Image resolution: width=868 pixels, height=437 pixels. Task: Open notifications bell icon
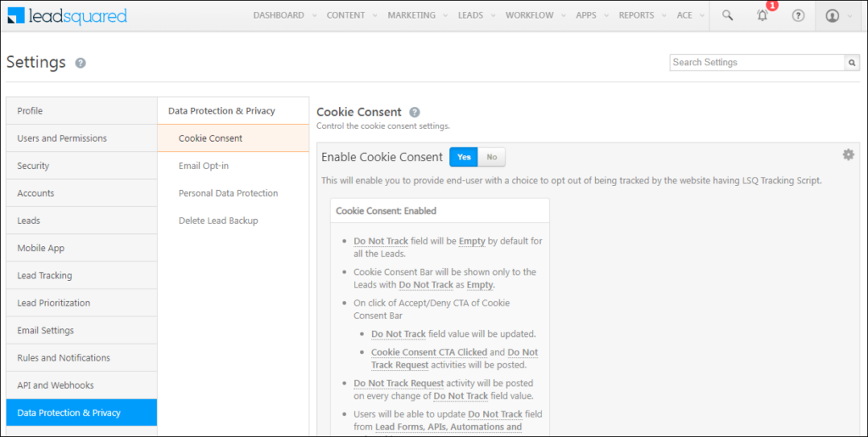pyautogui.click(x=762, y=15)
